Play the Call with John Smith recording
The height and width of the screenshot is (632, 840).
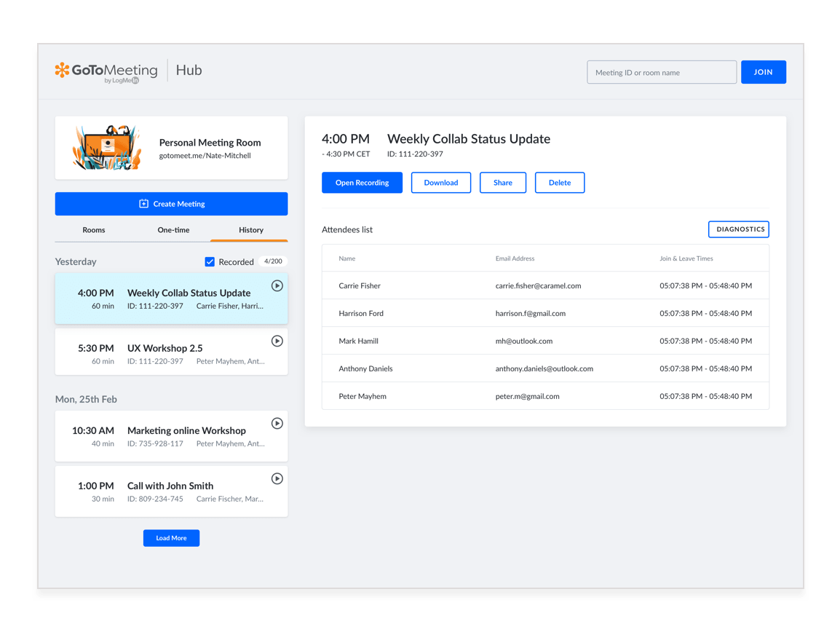pyautogui.click(x=277, y=478)
